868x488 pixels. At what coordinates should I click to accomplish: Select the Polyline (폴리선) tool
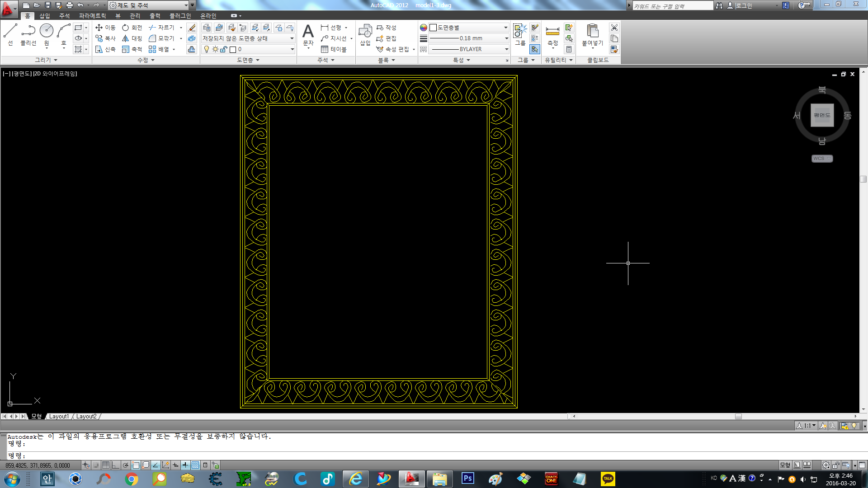(x=28, y=32)
